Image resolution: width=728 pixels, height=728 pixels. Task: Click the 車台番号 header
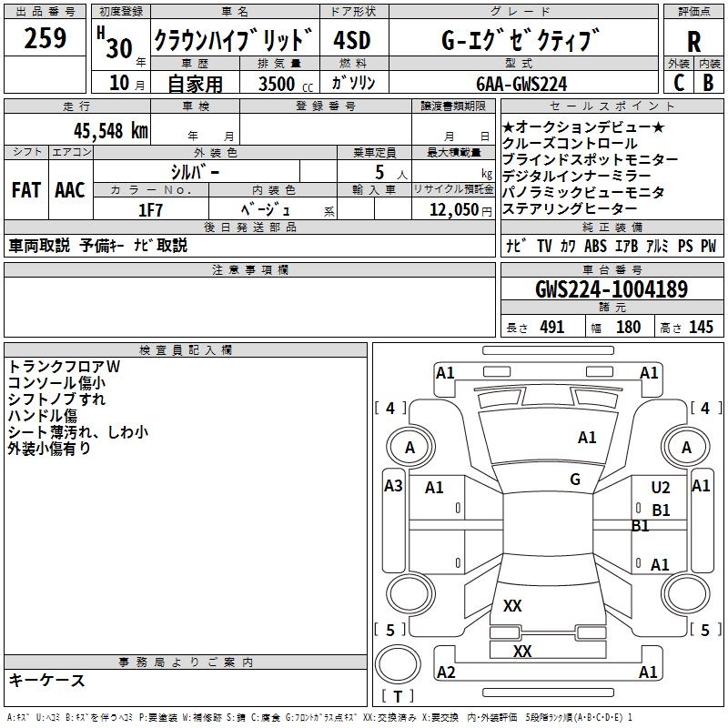612,269
